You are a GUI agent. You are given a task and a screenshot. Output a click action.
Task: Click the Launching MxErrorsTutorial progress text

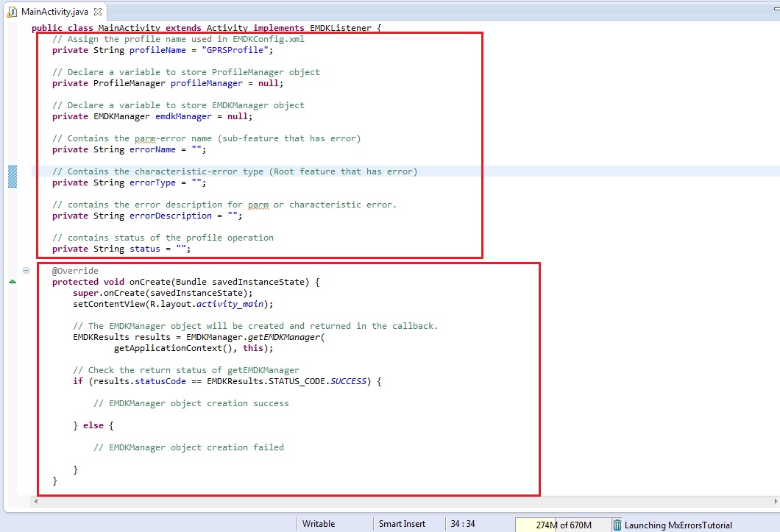(678, 525)
